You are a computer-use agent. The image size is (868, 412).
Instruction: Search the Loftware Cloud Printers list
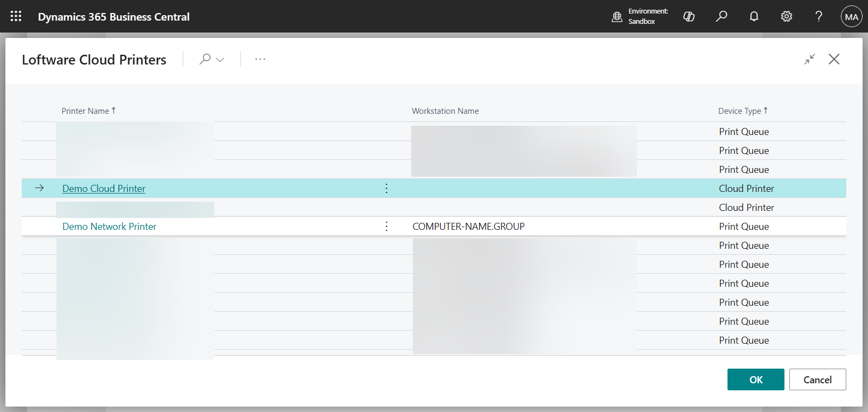pos(205,59)
